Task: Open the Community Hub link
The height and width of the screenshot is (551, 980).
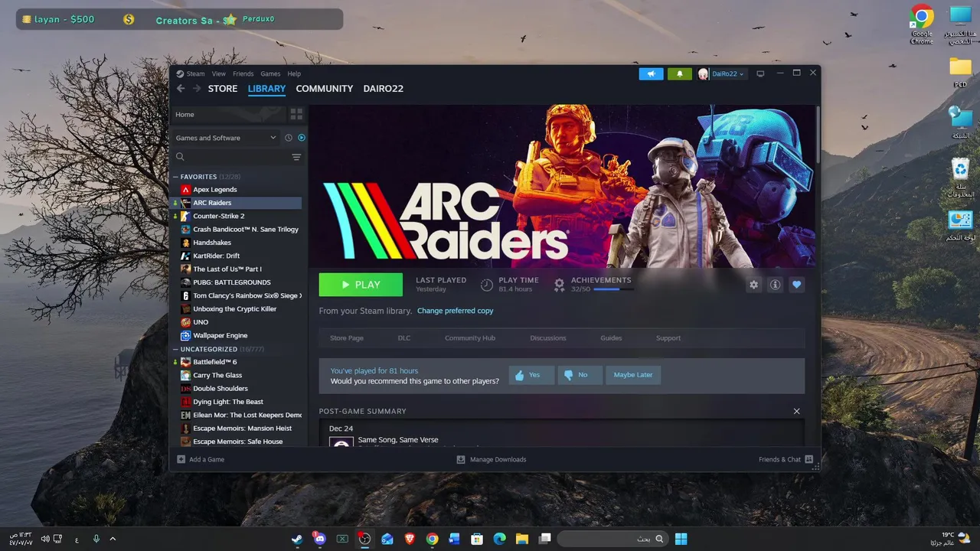Action: coord(470,337)
